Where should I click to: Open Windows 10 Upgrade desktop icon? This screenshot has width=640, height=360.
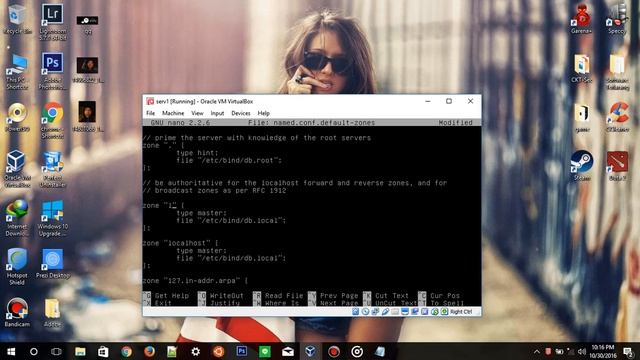pyautogui.click(x=53, y=218)
